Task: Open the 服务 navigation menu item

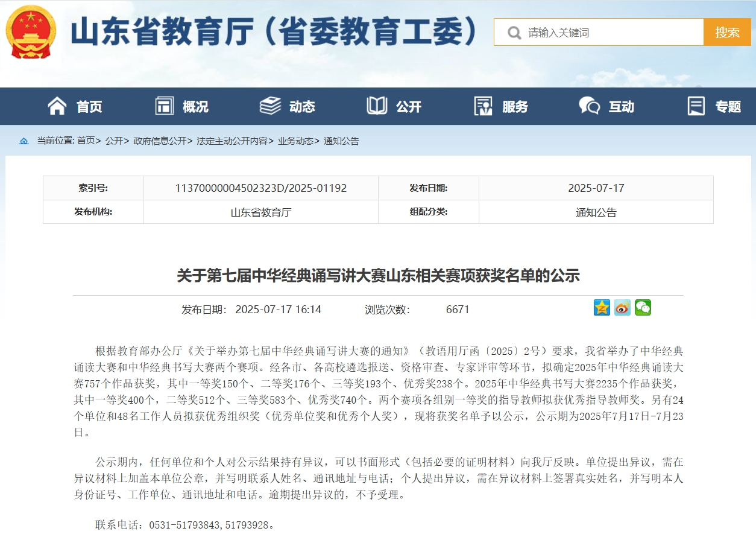Action: (514, 107)
